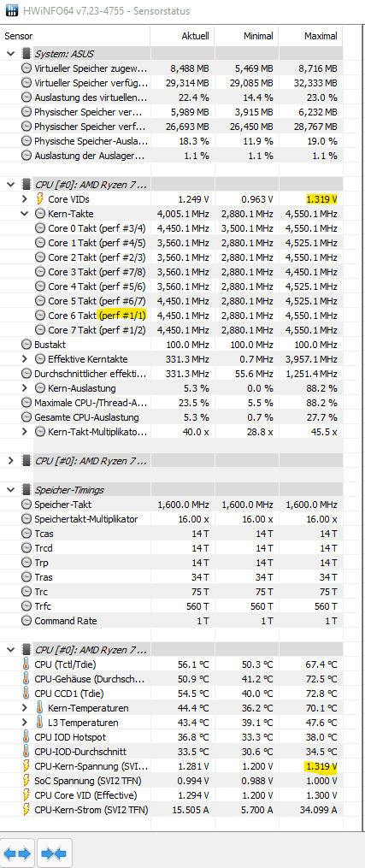Viewport: 365px width, 868px height.
Task: Expand the collapsed second AMD Ryzen 7 section
Action: pos(10,461)
